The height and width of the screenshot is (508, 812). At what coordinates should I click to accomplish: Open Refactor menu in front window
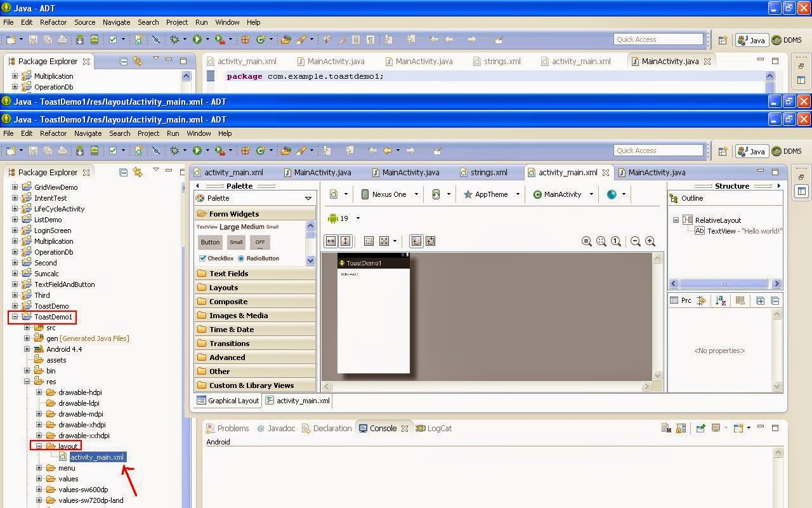[x=53, y=133]
